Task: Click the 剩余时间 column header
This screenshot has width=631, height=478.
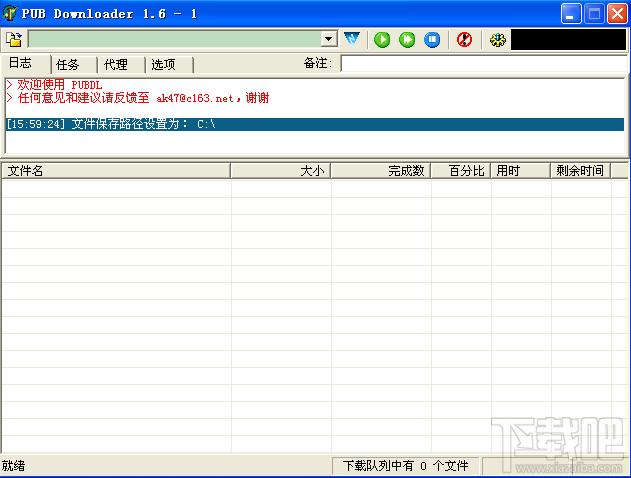Action: [x=580, y=171]
